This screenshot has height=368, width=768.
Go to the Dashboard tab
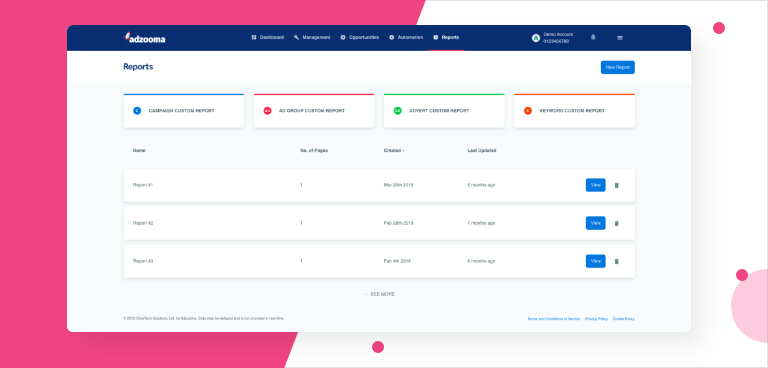pos(267,37)
